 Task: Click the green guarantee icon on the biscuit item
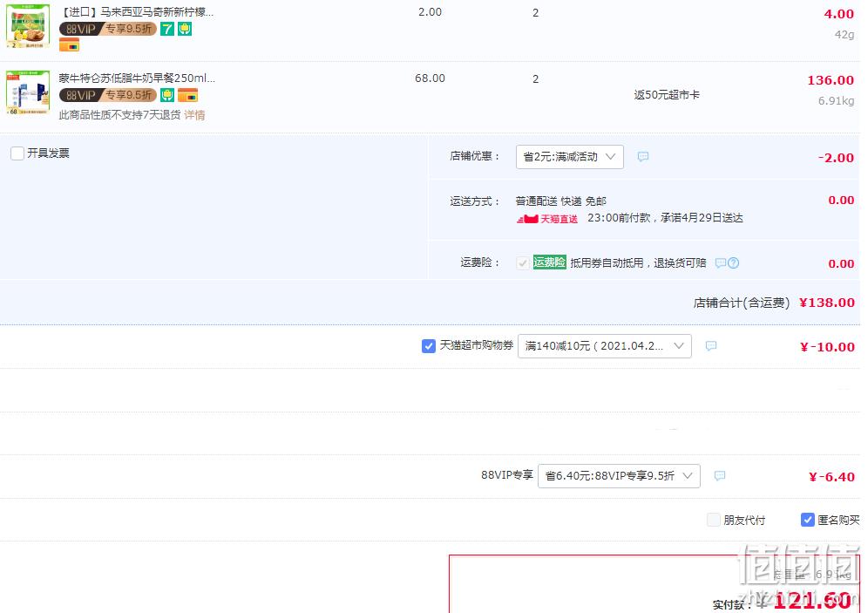[185, 29]
